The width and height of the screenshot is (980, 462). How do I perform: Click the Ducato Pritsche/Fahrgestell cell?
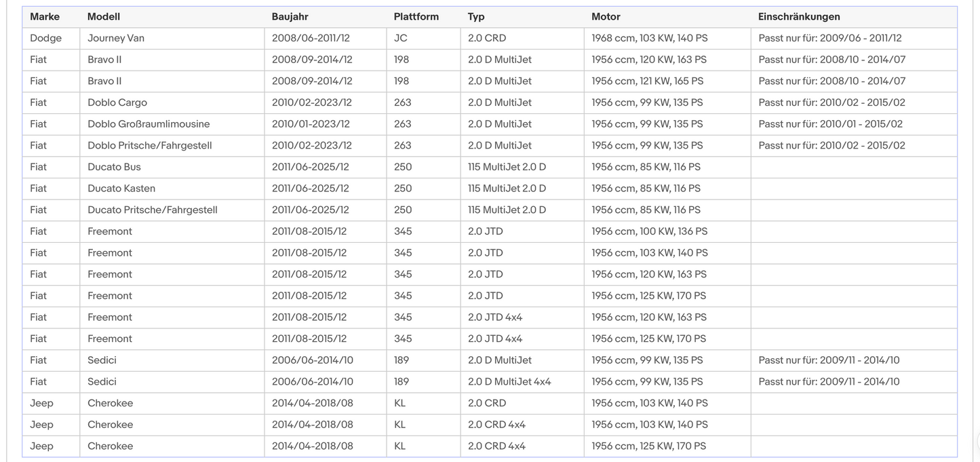coord(172,210)
